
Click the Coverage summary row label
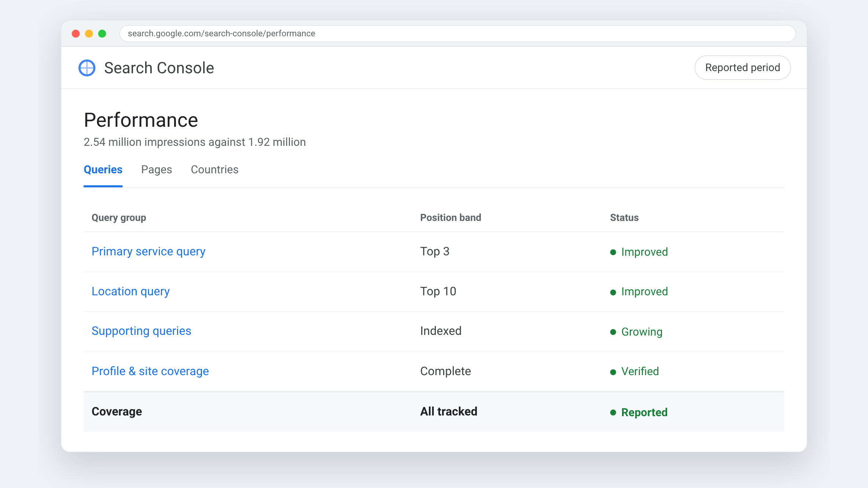tap(117, 412)
